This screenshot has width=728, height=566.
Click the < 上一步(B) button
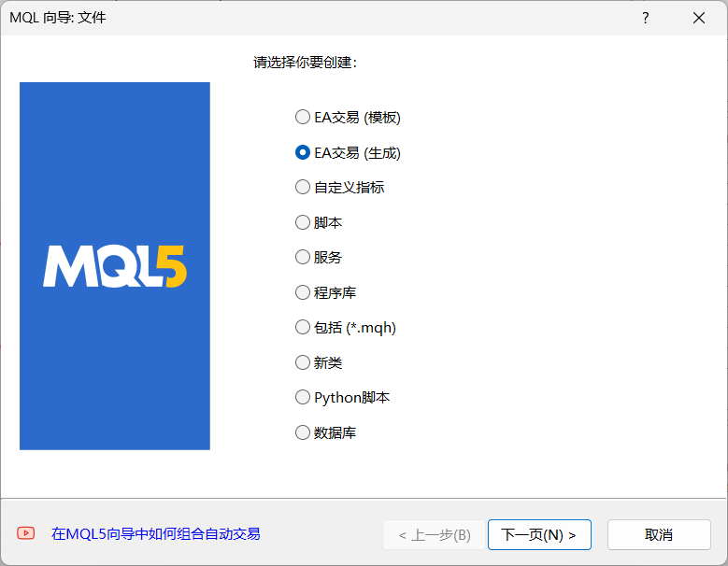coord(435,535)
